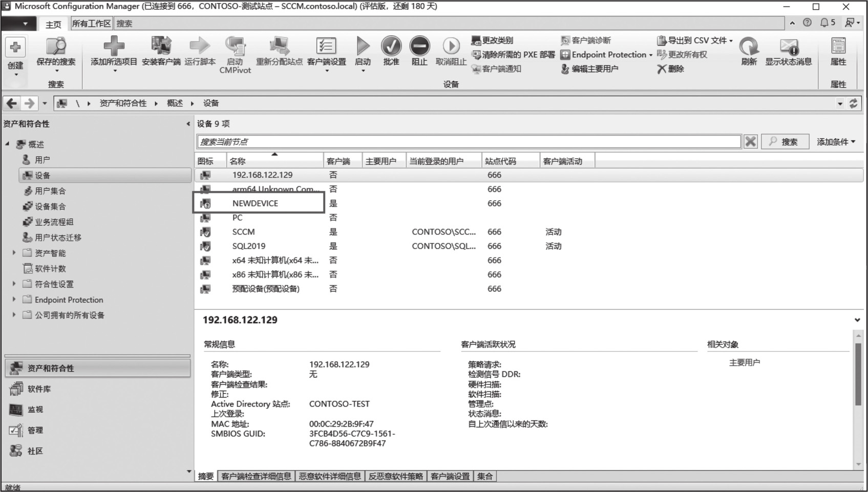Image resolution: width=868 pixels, height=492 pixels.
Task: Click the search current node input field
Action: click(469, 142)
